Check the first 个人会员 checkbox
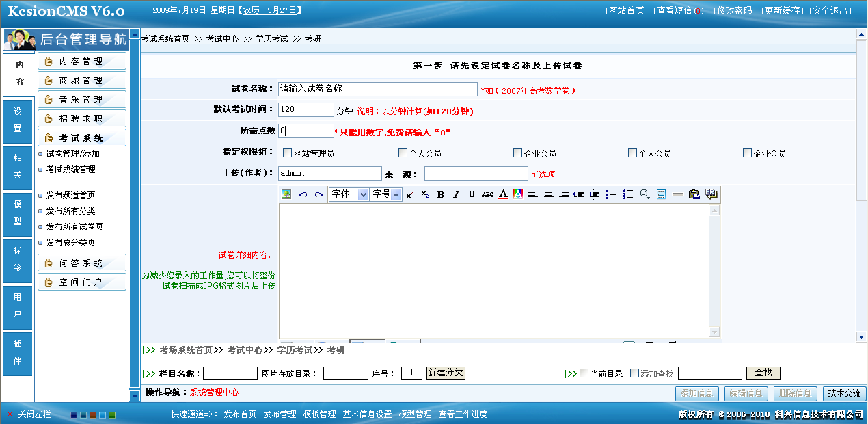The height and width of the screenshot is (424, 868). point(403,153)
